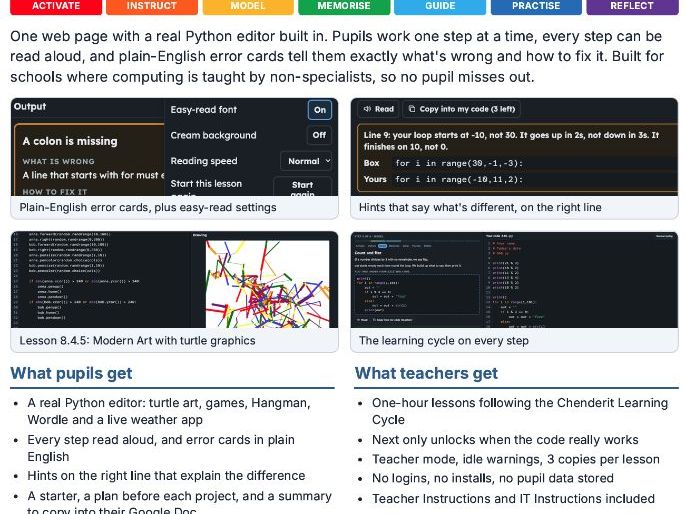
Task: Click the Yours code line 'range(-10,11,2)'
Action: pos(459,179)
